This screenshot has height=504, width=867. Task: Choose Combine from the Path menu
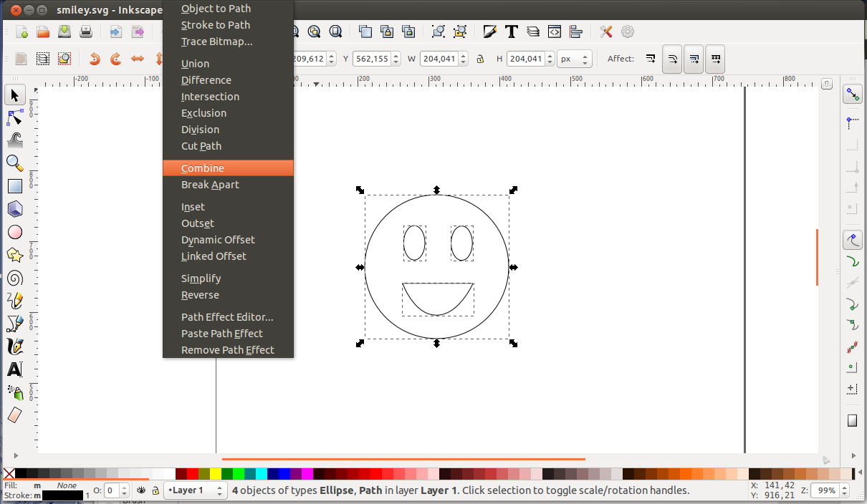203,168
